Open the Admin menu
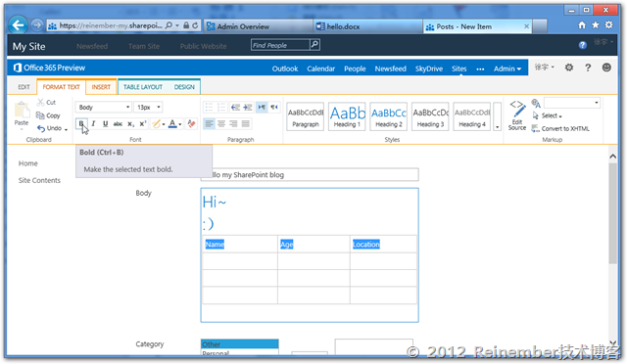This screenshot has height=364, width=627. click(x=507, y=68)
